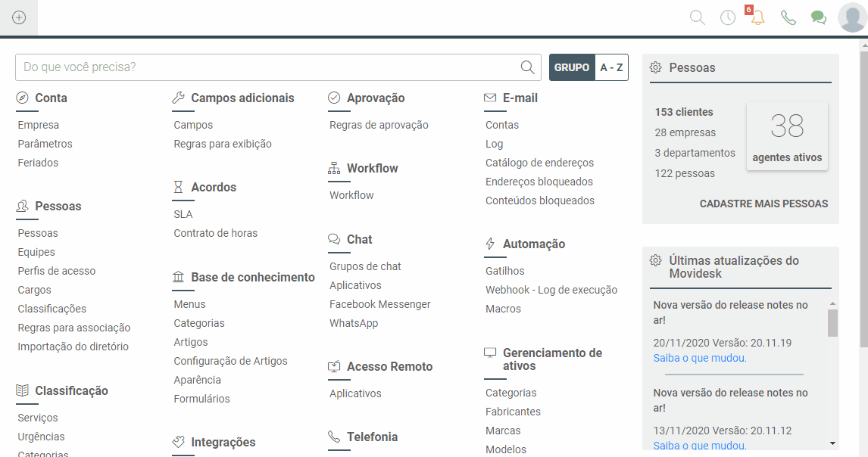Click the 38 agentes ativos card
This screenshot has width=868, height=457.
click(787, 136)
